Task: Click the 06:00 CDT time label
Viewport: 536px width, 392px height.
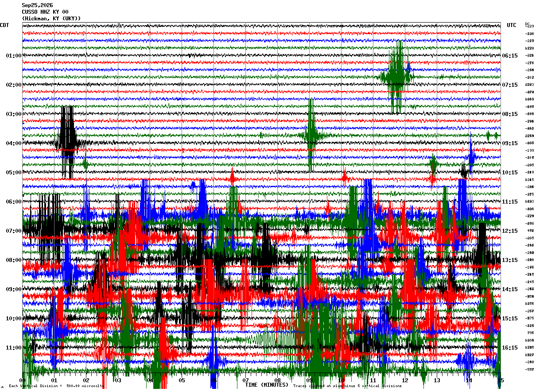Action: click(14, 202)
